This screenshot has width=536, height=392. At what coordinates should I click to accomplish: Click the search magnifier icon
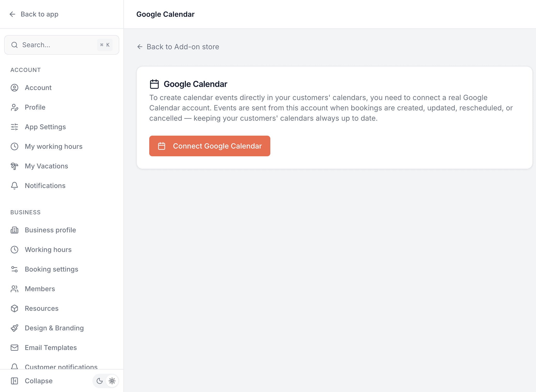pyautogui.click(x=14, y=45)
